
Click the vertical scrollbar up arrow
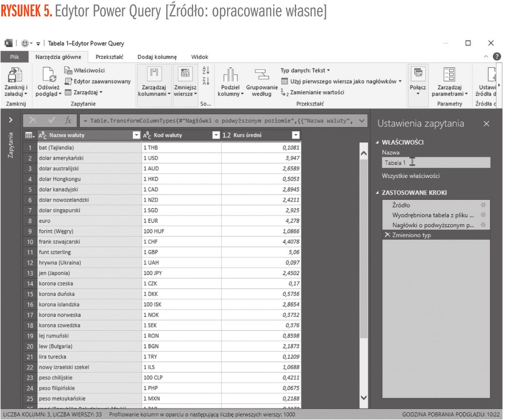click(x=364, y=153)
